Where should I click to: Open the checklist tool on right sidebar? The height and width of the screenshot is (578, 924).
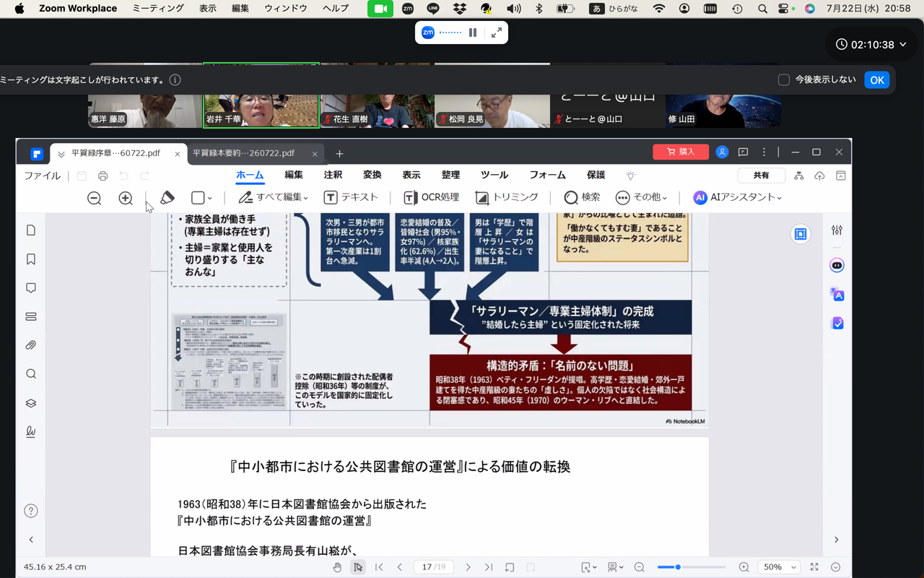[837, 323]
